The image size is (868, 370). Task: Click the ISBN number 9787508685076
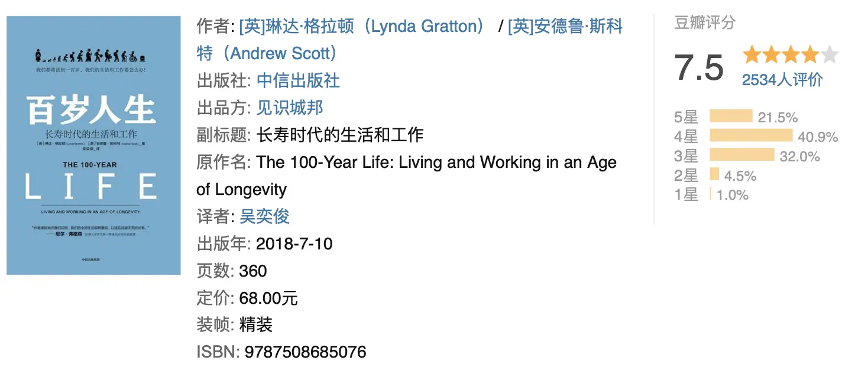[305, 352]
